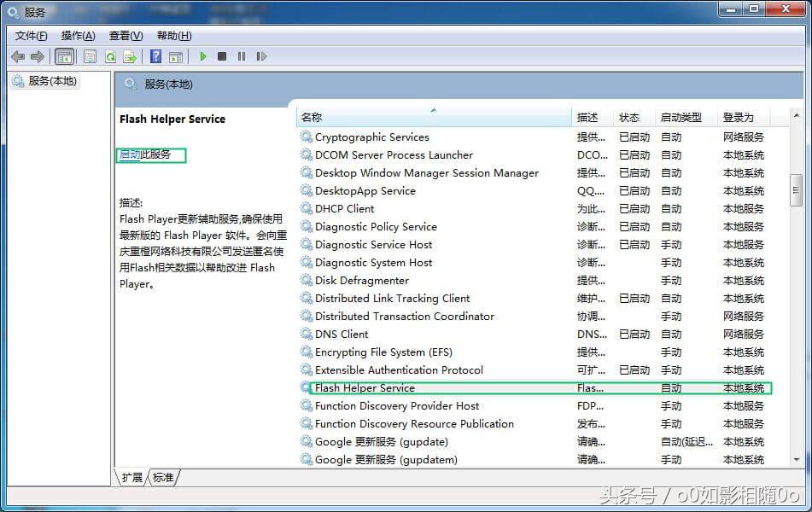The height and width of the screenshot is (512, 812).
Task: Open the 查看(V) menu
Action: [124, 36]
